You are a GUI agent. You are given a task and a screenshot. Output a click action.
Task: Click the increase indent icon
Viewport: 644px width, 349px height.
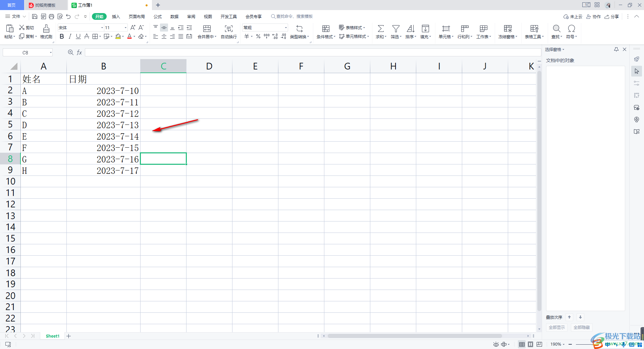[x=189, y=28]
